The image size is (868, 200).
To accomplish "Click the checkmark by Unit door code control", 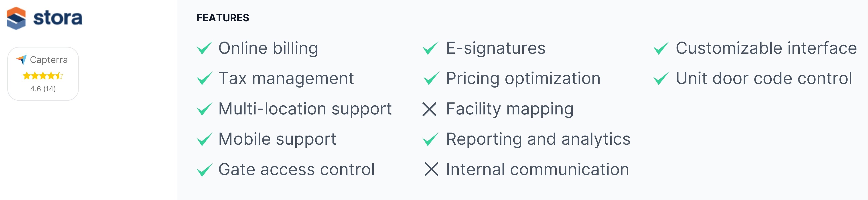I will (x=661, y=78).
